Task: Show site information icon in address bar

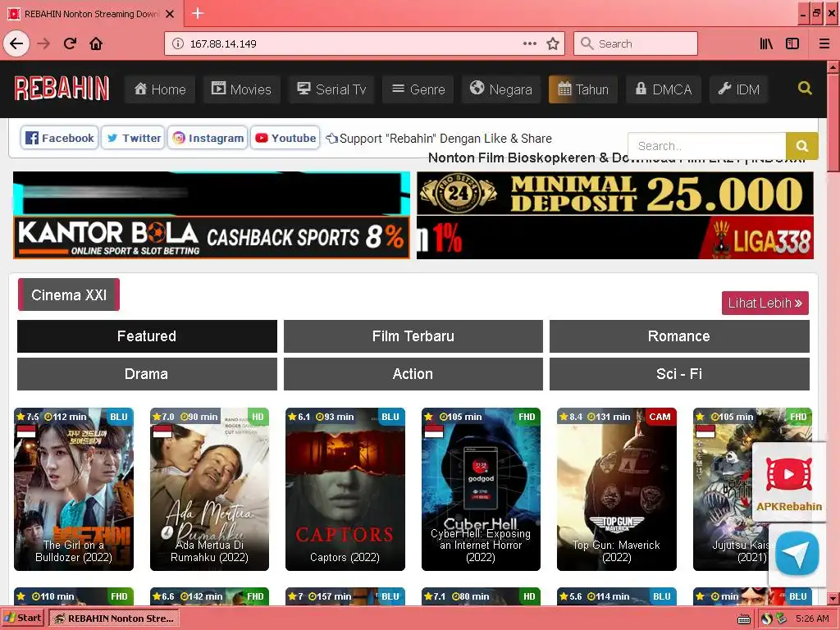Action: [x=178, y=43]
